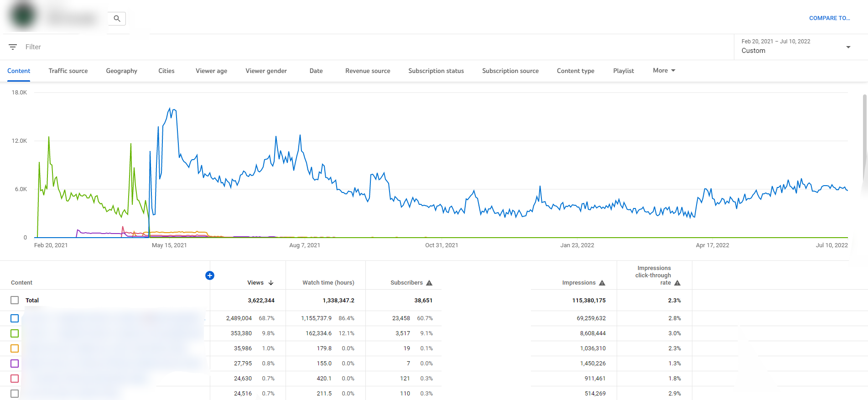Toggle the orange checkbox for 35,986 views row
Screen dimensions: 868x400
[15, 348]
